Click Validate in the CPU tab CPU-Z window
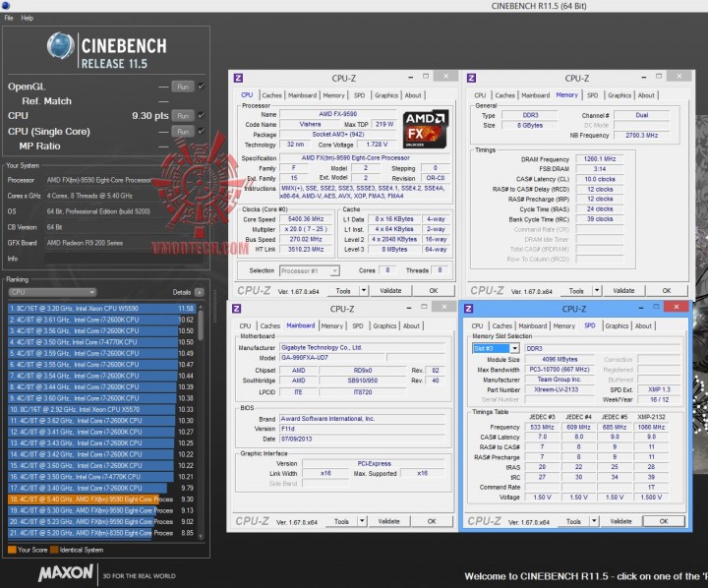 [x=390, y=290]
